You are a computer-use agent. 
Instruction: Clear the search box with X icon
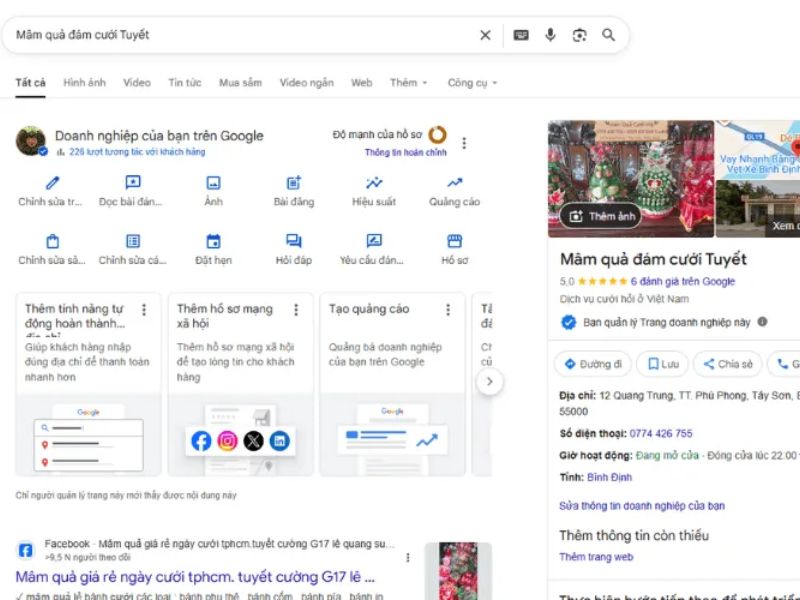point(485,35)
